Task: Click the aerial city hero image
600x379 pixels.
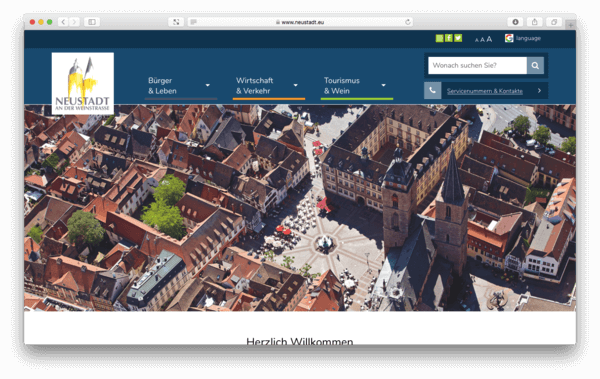Action: click(x=300, y=207)
